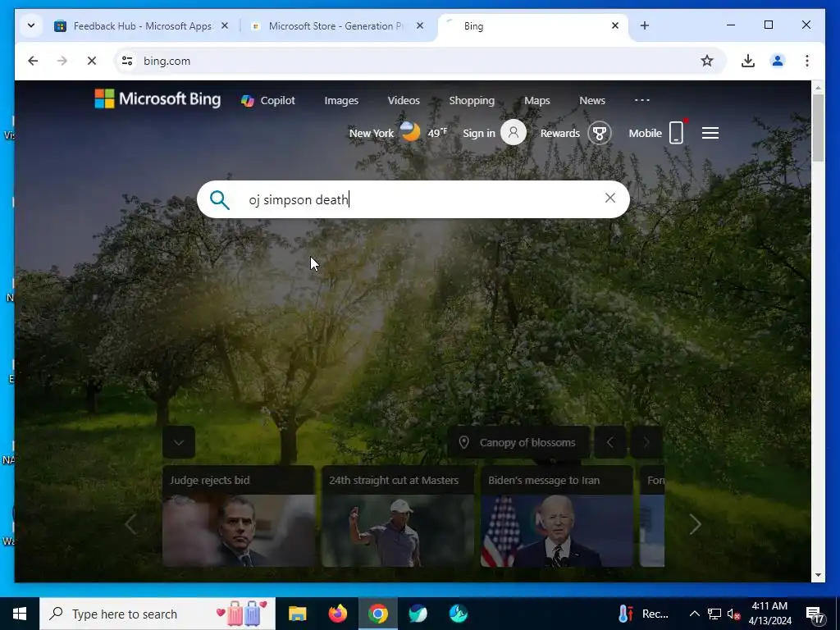Open Chrome three-dot menu

[x=807, y=61]
